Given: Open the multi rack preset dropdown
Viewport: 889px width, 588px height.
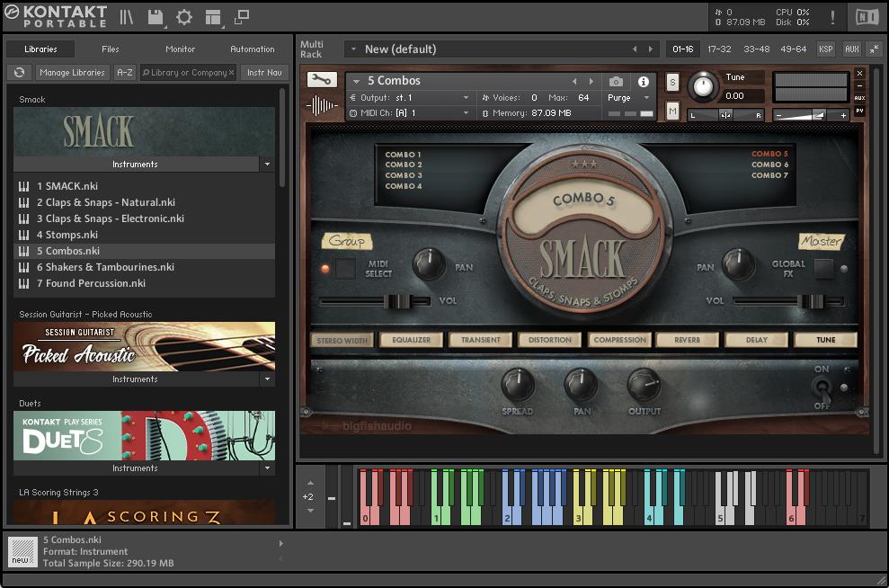Looking at the screenshot, I should point(351,49).
